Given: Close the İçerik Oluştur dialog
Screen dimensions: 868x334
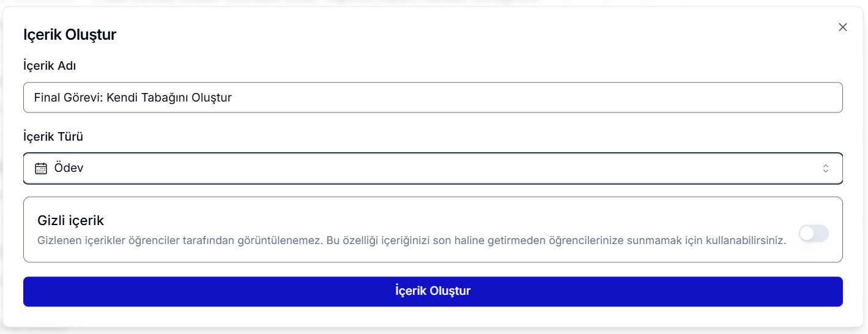Looking at the screenshot, I should coord(843,27).
